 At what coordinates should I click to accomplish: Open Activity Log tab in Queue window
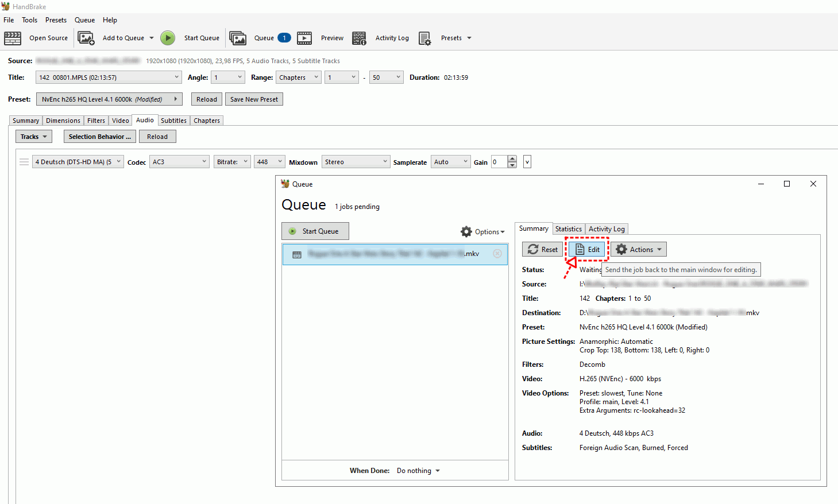click(607, 229)
